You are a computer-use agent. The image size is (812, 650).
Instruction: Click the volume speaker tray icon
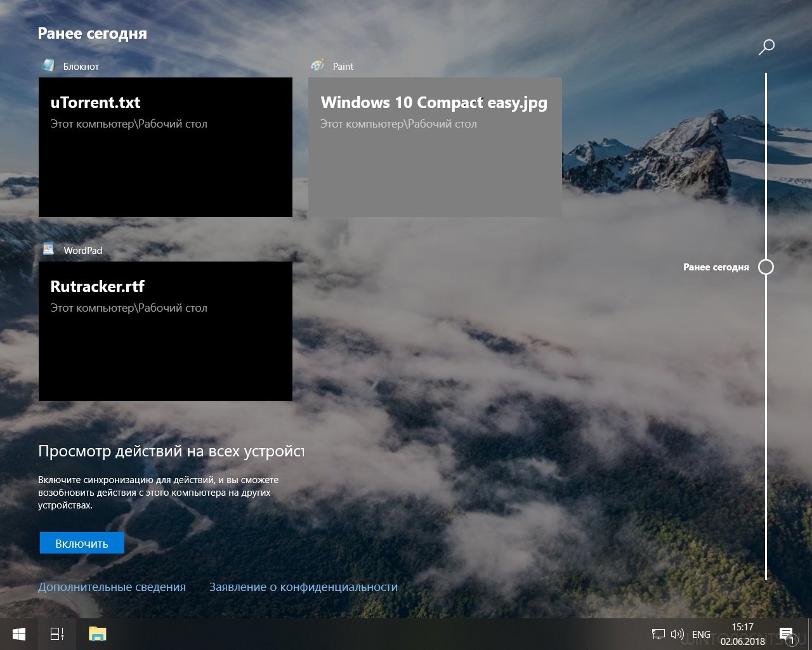(x=677, y=634)
